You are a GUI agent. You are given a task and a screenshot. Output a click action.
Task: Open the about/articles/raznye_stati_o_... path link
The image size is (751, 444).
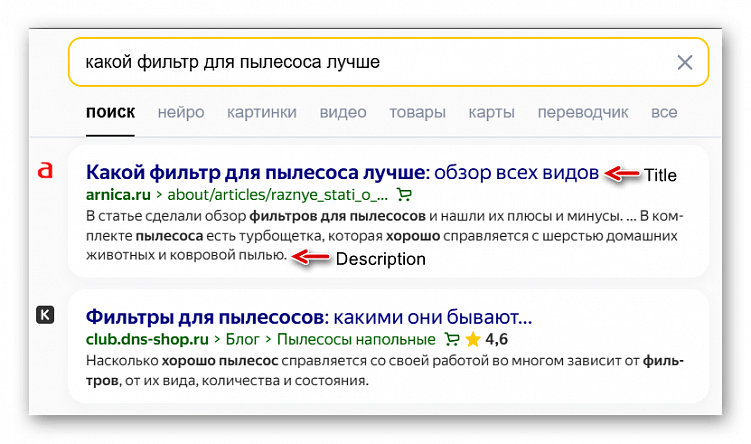(277, 194)
